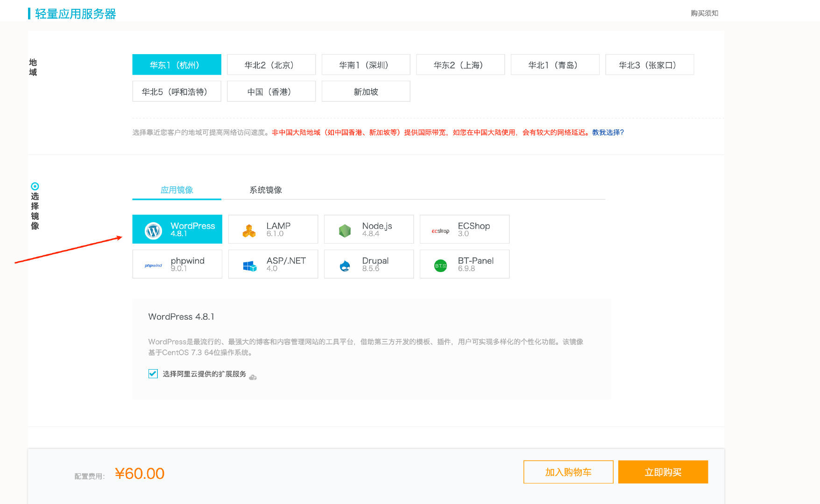Click the ASP/.NET Windows icon
Screen dimensions: 820x504
(x=249, y=266)
